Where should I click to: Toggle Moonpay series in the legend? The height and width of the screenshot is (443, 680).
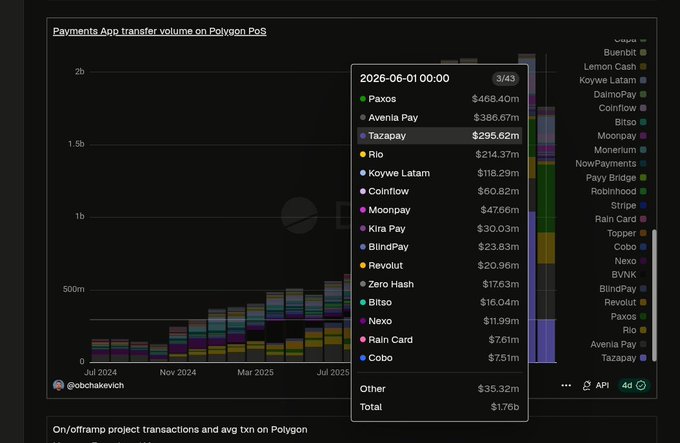pos(622,136)
